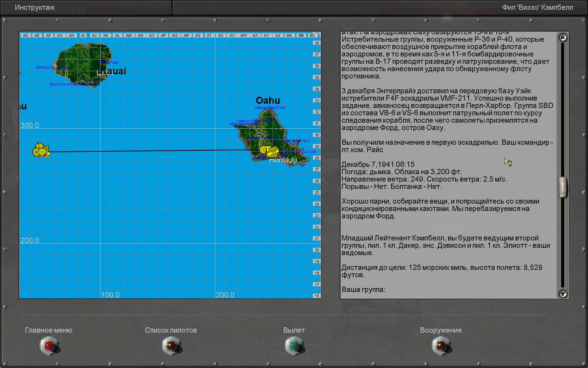
Task: Click the 200.0 scale label on map's left edge
Action: tap(30, 240)
